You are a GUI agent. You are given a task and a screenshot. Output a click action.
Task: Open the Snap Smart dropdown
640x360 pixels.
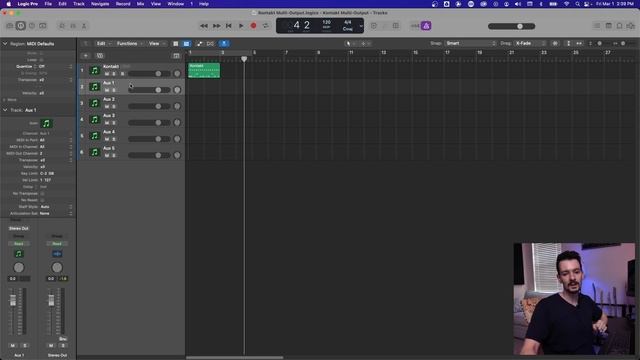[470, 43]
